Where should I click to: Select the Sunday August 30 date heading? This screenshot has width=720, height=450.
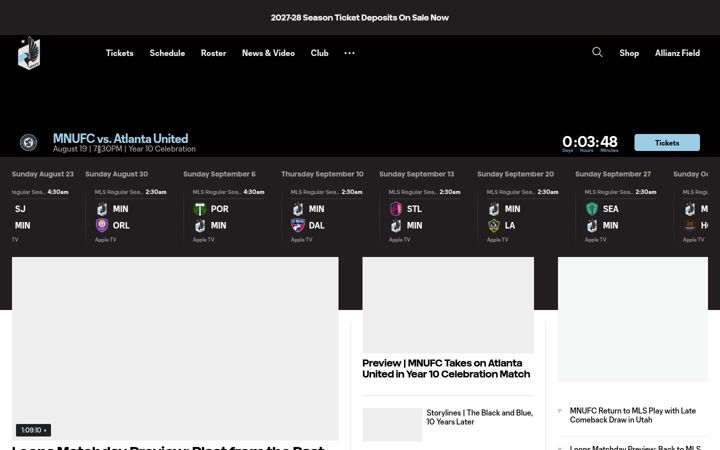pos(117,174)
